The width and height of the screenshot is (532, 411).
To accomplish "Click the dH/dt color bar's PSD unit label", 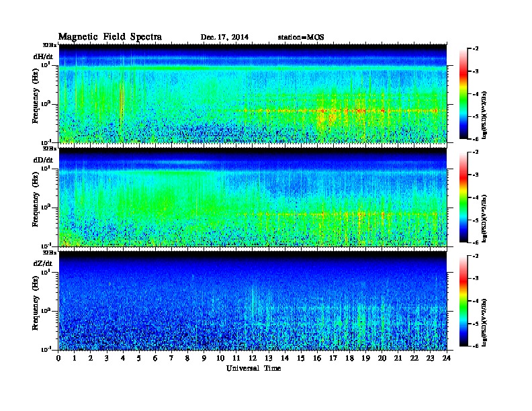I will (485, 116).
